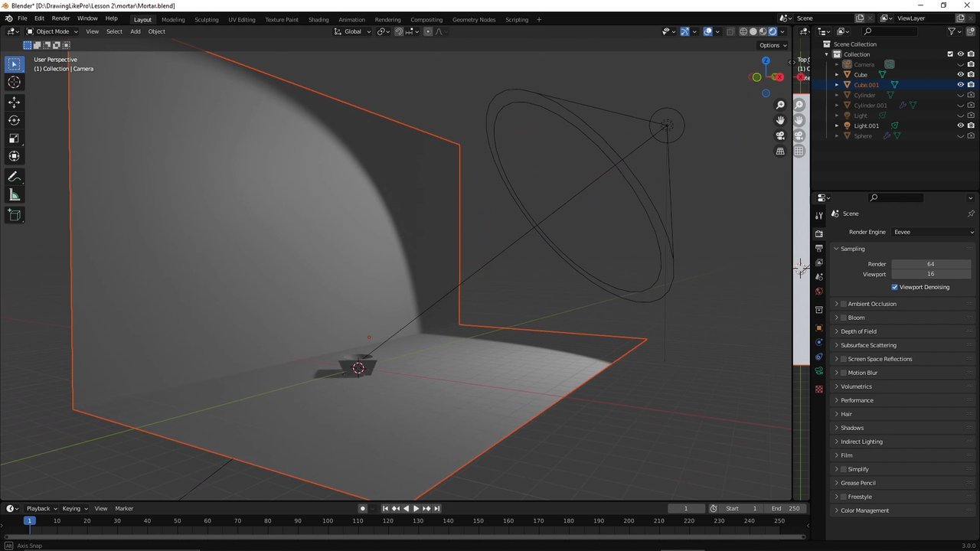Open Output properties tab
Image resolution: width=980 pixels, height=551 pixels.
(819, 248)
